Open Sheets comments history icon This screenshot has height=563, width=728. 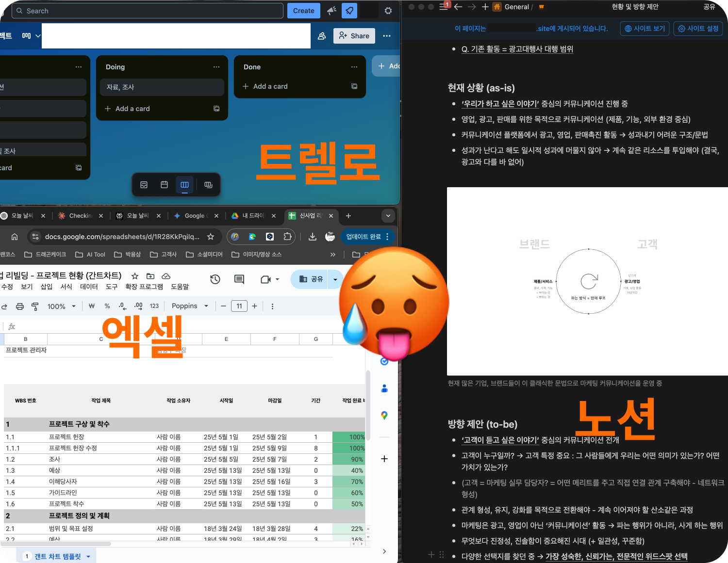(x=239, y=279)
